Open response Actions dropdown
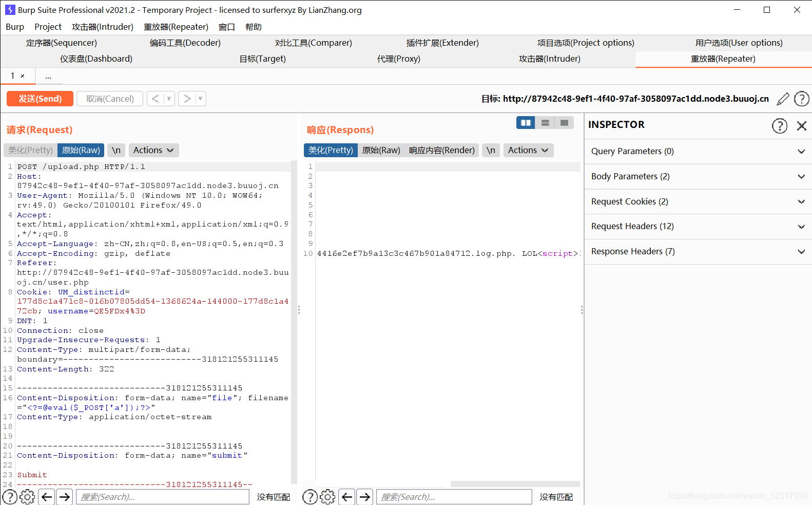812x505 pixels. click(x=528, y=150)
